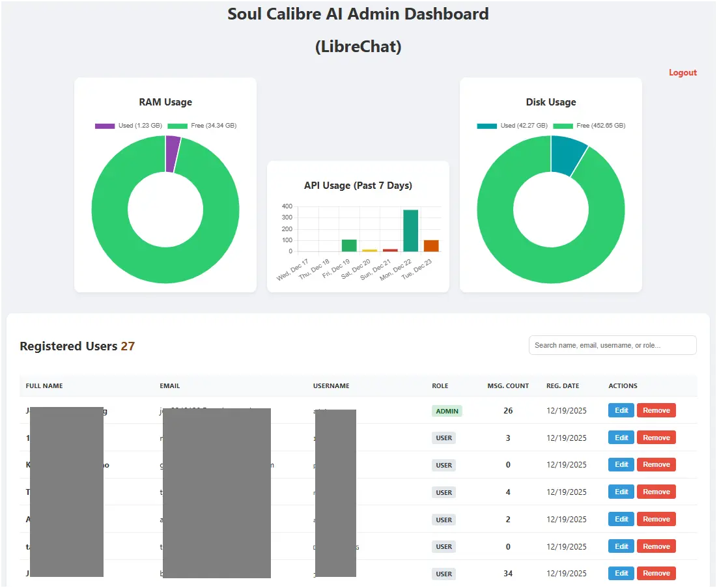Click the Free (452.65 GB) legend label

600,125
